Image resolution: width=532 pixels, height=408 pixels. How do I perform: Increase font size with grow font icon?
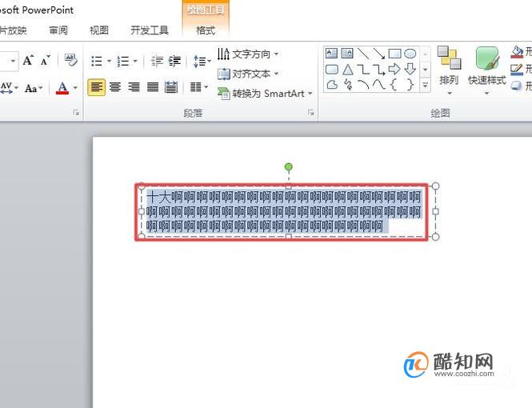pyautogui.click(x=28, y=61)
